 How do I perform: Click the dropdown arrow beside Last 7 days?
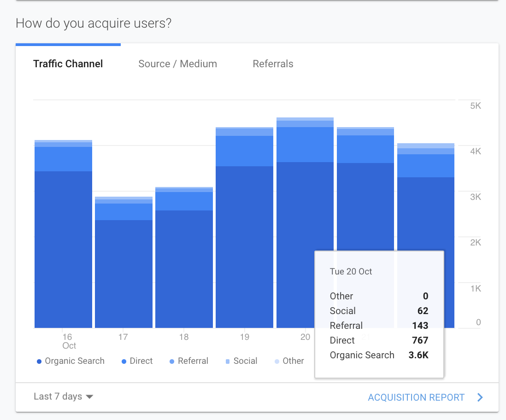tap(89, 397)
